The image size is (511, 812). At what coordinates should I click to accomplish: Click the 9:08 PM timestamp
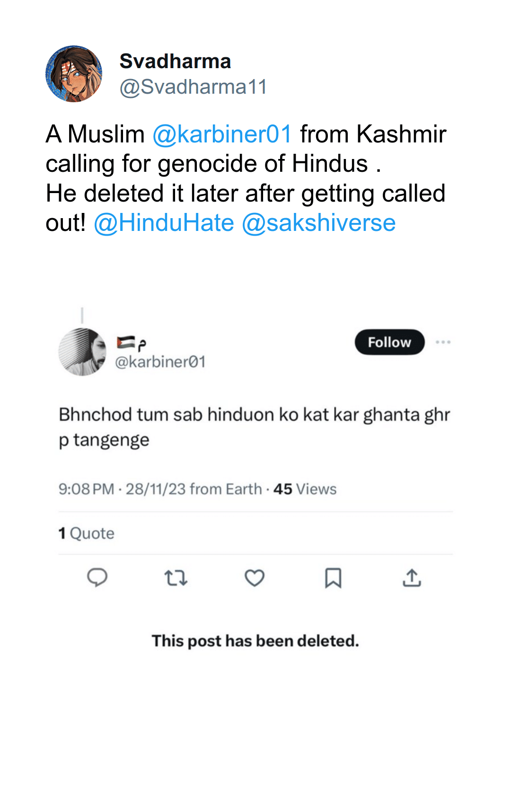click(87, 489)
